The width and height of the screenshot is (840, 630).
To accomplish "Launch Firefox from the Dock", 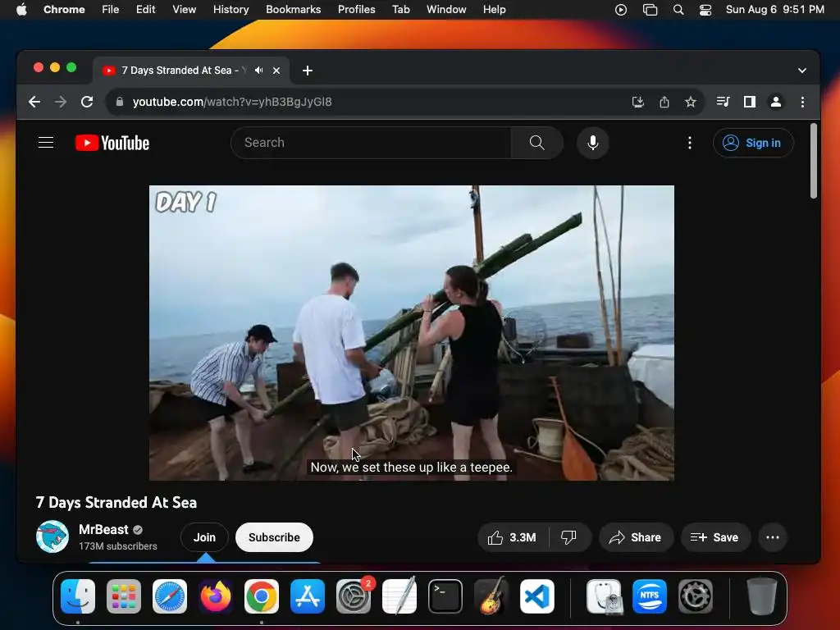I will point(216,596).
